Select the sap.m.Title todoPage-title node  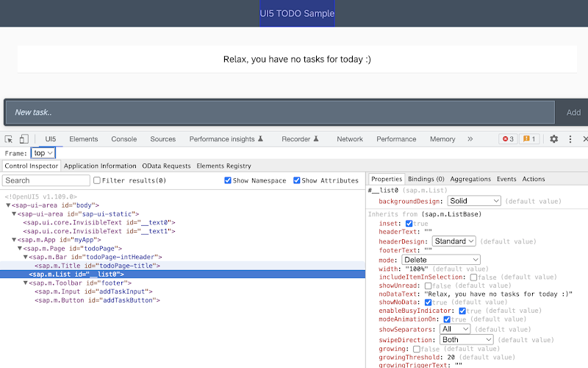click(x=97, y=266)
